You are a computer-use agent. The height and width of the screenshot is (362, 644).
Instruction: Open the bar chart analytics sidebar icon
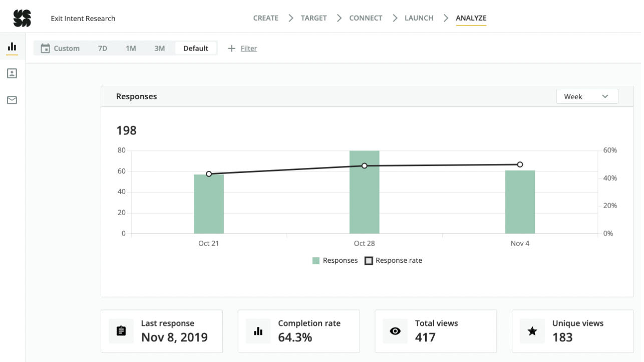tap(12, 47)
